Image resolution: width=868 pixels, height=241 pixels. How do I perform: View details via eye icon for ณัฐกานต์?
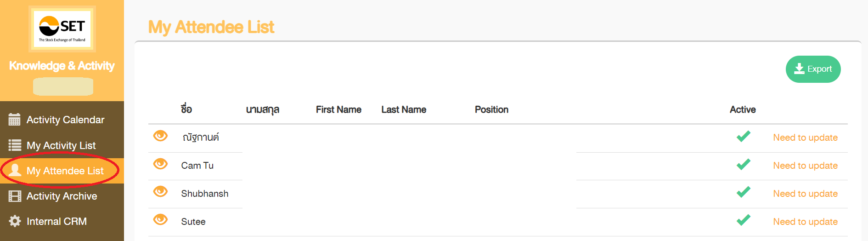pyautogui.click(x=160, y=136)
